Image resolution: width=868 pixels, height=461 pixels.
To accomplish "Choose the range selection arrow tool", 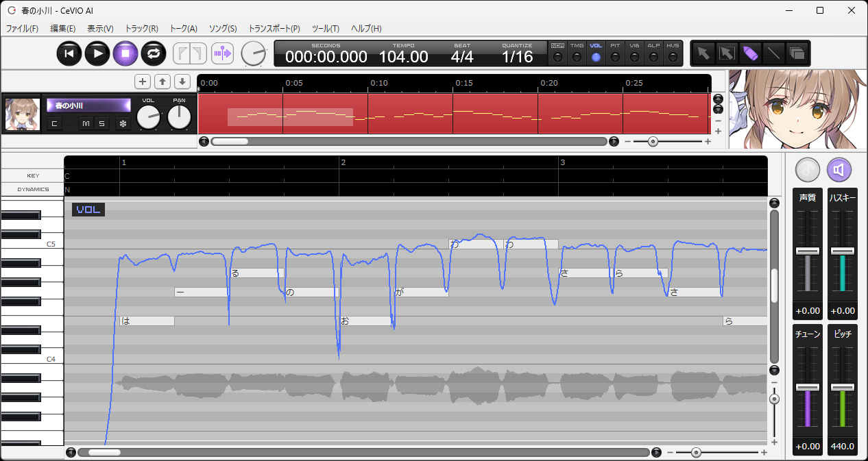I will pyautogui.click(x=726, y=53).
